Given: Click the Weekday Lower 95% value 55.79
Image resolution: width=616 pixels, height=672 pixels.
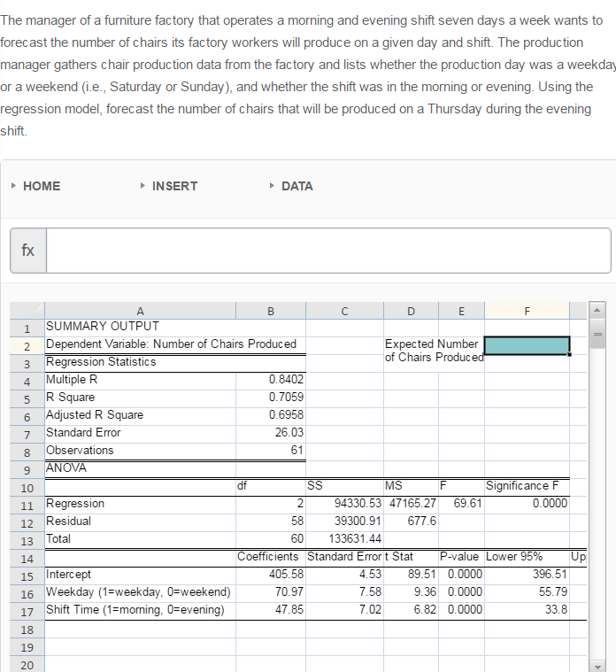Looking at the screenshot, I should 527,591.
